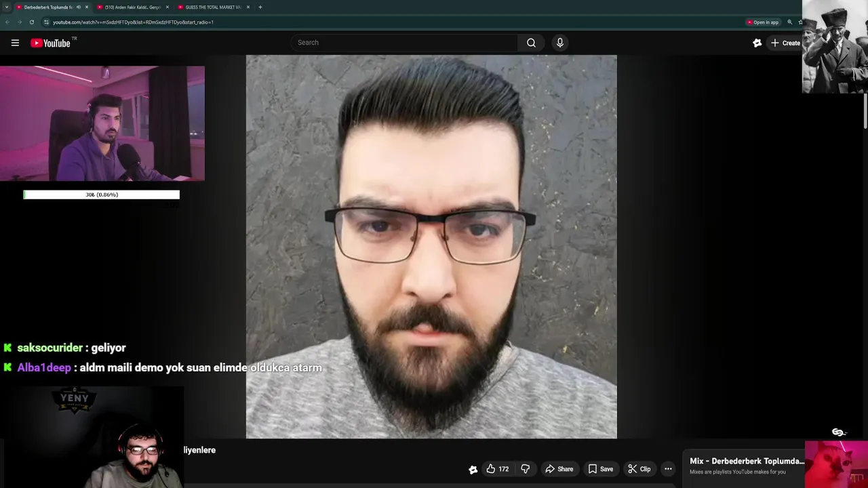
Task: Go back in browser history
Action: click(x=7, y=22)
